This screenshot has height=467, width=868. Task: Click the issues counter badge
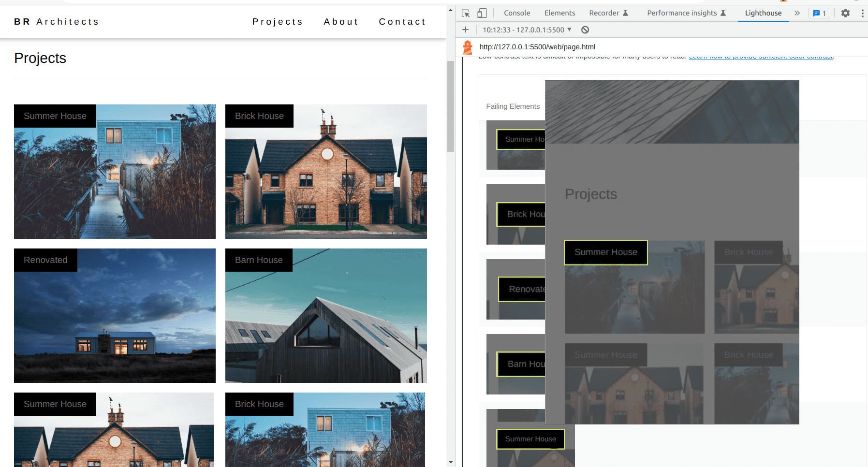(819, 14)
